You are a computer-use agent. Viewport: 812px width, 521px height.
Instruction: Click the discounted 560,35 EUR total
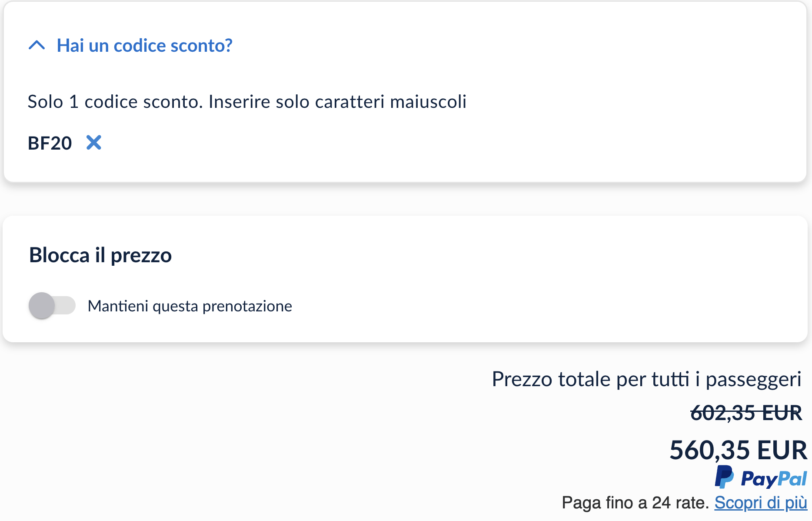[x=738, y=450]
